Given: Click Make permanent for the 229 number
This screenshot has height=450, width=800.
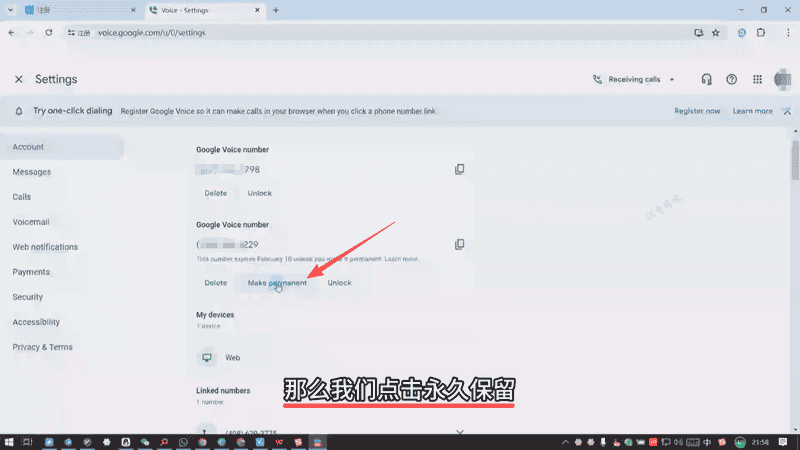Looking at the screenshot, I should pyautogui.click(x=277, y=283).
